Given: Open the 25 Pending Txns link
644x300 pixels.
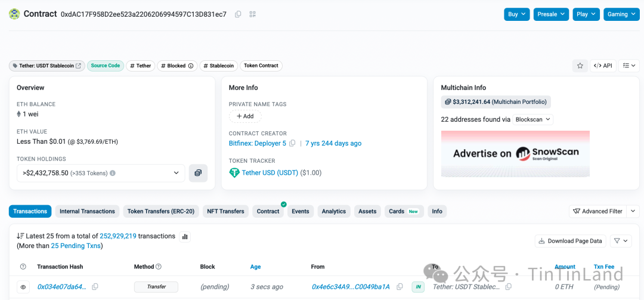Looking at the screenshot, I should tap(76, 246).
